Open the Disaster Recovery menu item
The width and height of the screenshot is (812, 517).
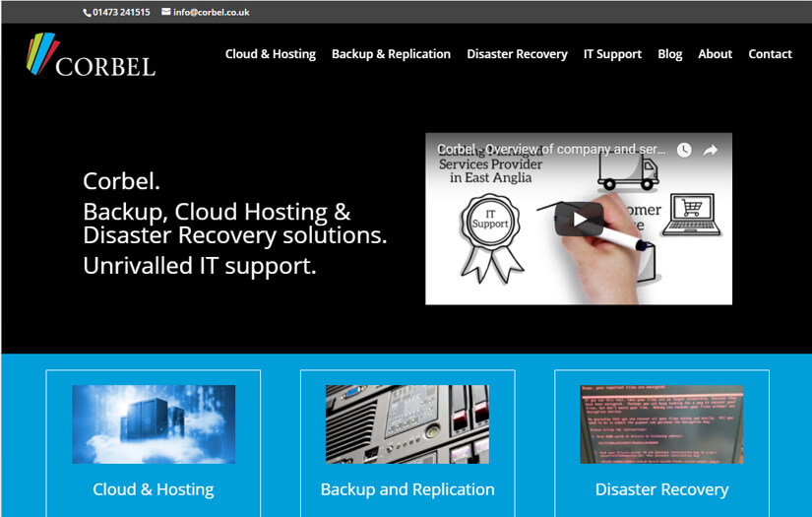click(x=517, y=54)
